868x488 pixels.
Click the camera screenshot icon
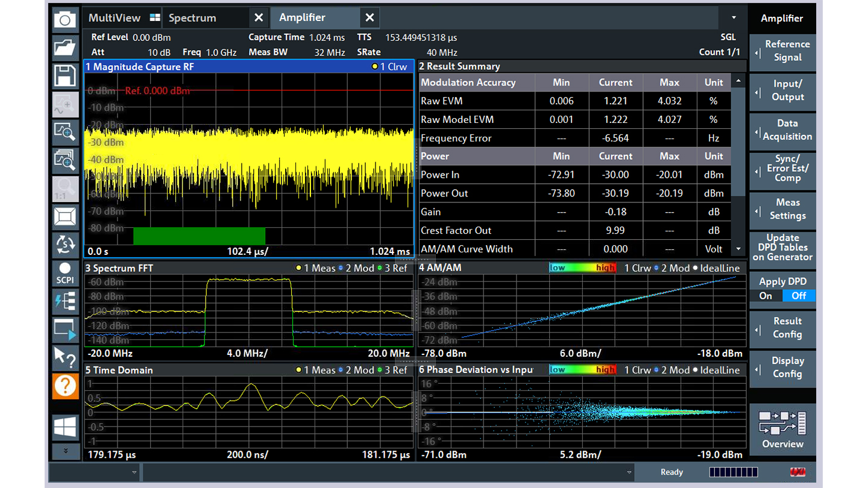[x=64, y=20]
